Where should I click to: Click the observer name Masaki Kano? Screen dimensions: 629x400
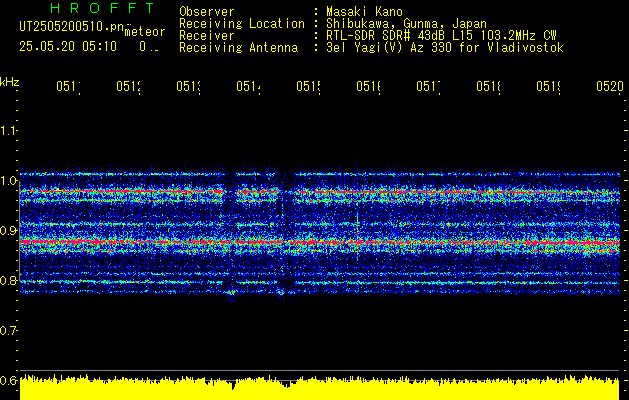click(364, 11)
